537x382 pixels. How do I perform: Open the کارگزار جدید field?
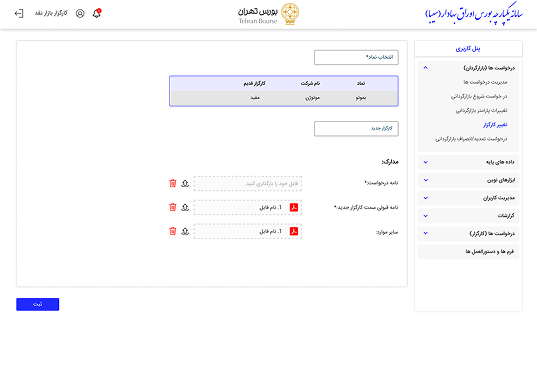[x=356, y=128]
